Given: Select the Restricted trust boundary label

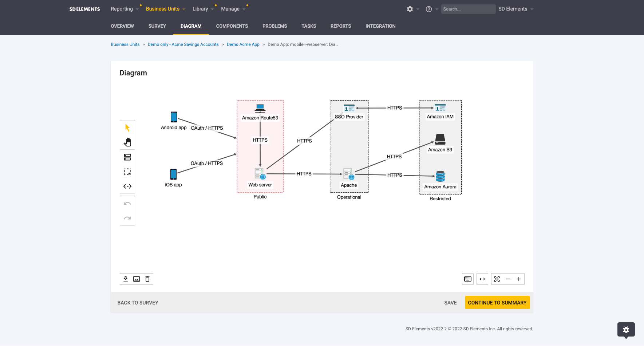Looking at the screenshot, I should tap(440, 199).
